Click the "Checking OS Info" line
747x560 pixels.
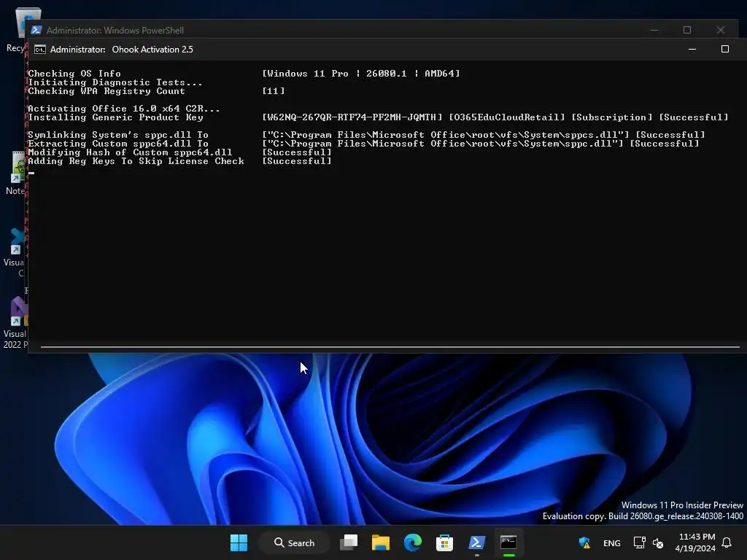pos(74,74)
